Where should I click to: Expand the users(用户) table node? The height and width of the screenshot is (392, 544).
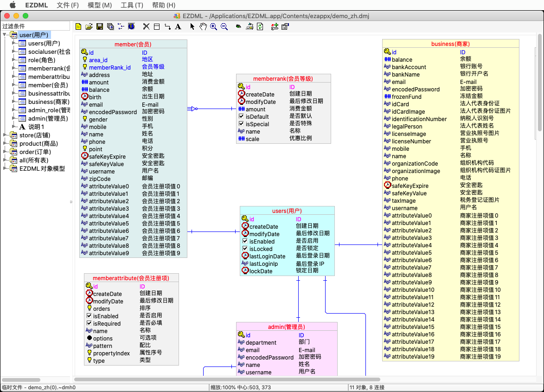(14, 43)
